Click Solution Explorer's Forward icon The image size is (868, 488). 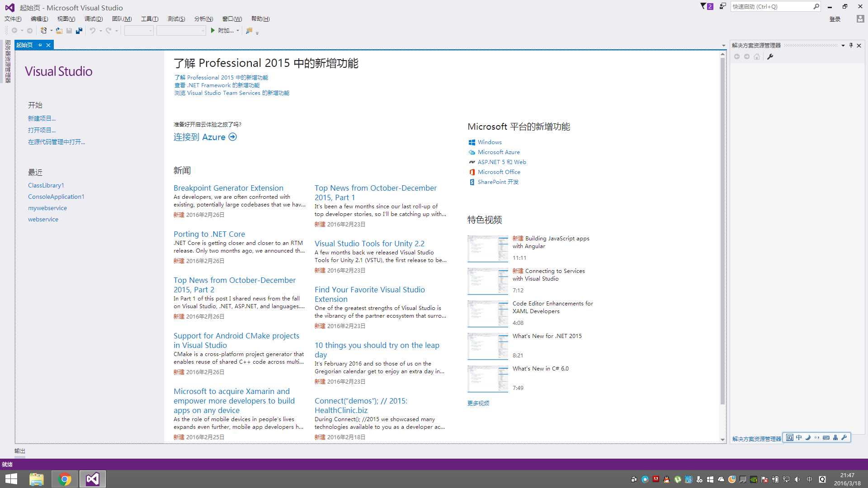click(747, 56)
